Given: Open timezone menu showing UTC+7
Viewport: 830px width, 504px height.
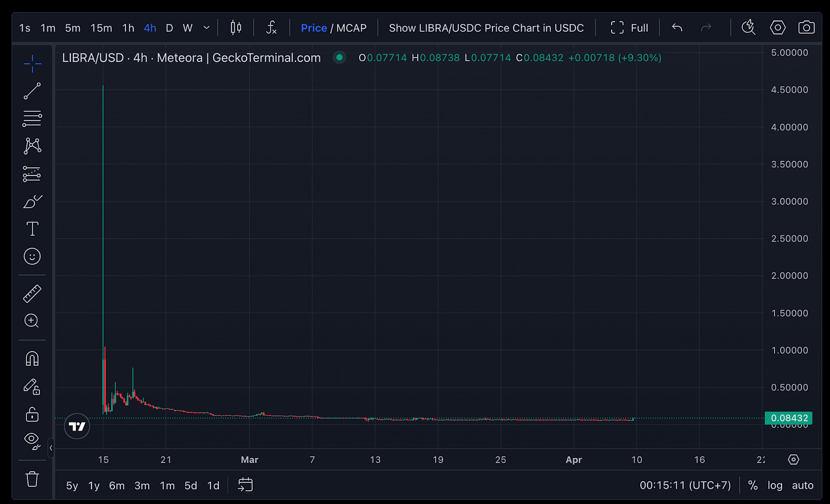Looking at the screenshot, I should 685,486.
